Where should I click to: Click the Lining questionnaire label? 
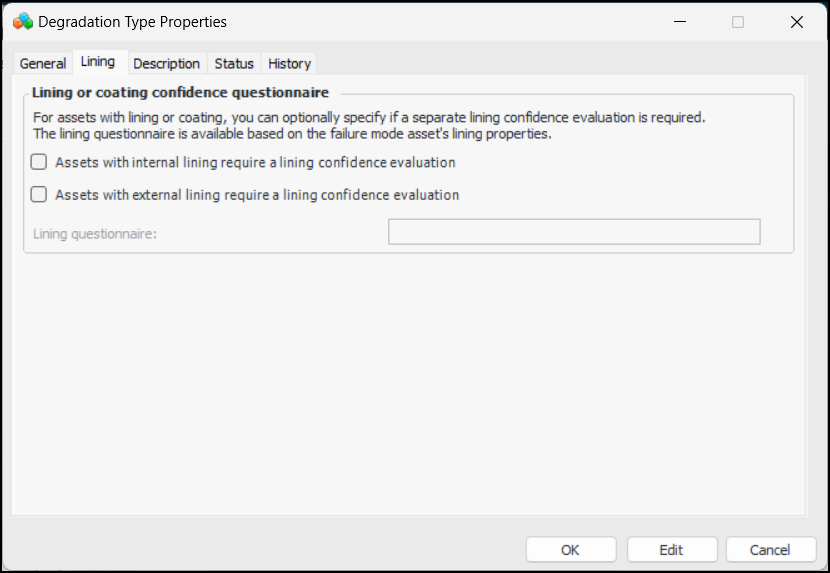tap(95, 234)
